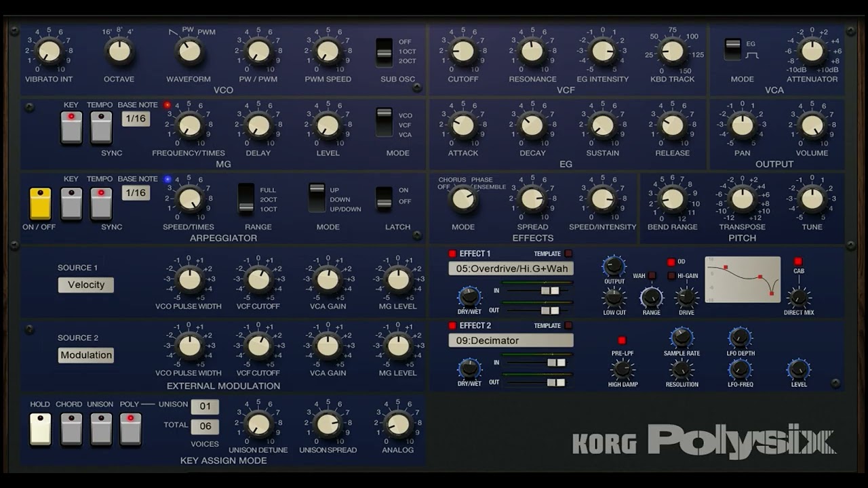
Task: Click the Waveform selector knob
Action: click(x=189, y=51)
